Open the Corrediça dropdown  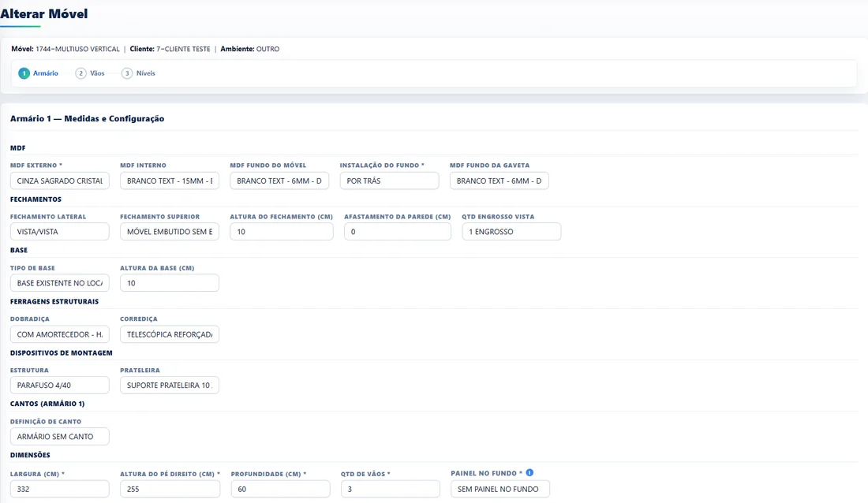[x=170, y=334]
